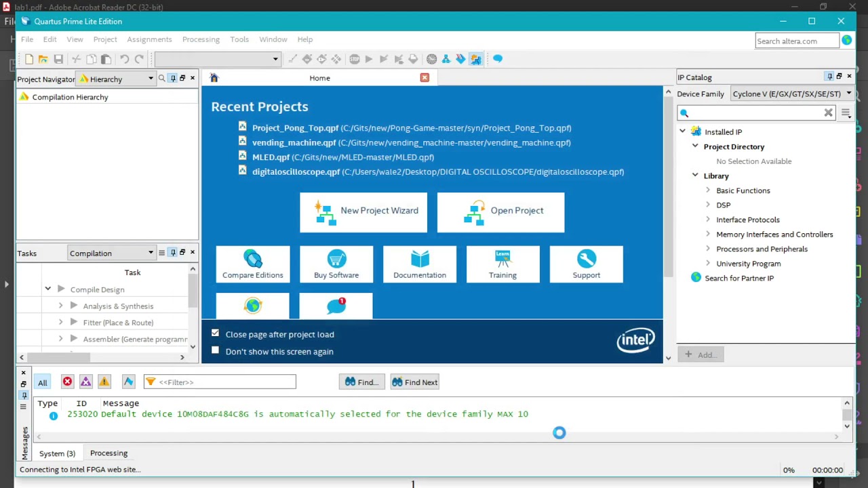The height and width of the screenshot is (488, 868).
Task: Click the Start Compilation play icon
Action: pyautogui.click(x=369, y=60)
